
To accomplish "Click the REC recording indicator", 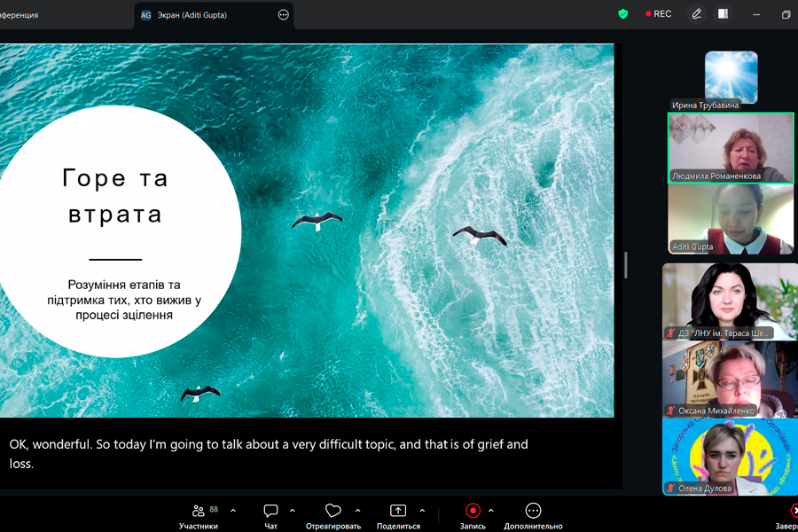I will tap(659, 14).
